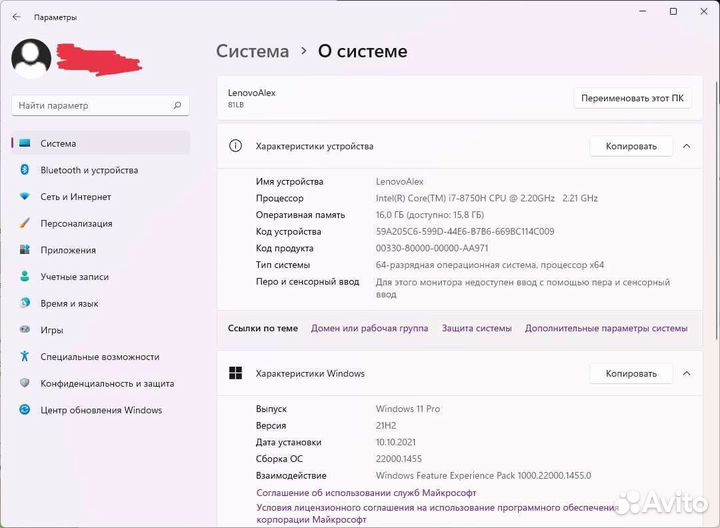
Task: Click the version value 21H2
Action: (386, 426)
